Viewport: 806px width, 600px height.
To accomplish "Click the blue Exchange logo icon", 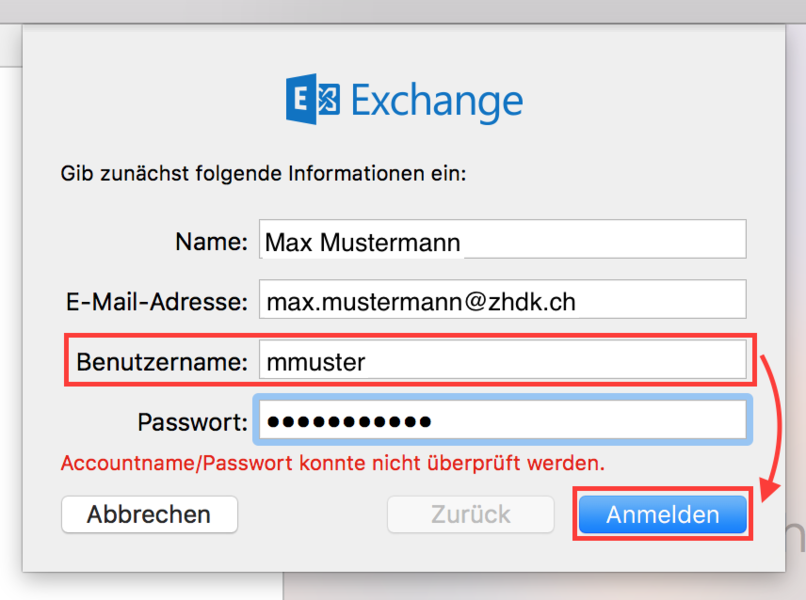I will pyautogui.click(x=313, y=101).
